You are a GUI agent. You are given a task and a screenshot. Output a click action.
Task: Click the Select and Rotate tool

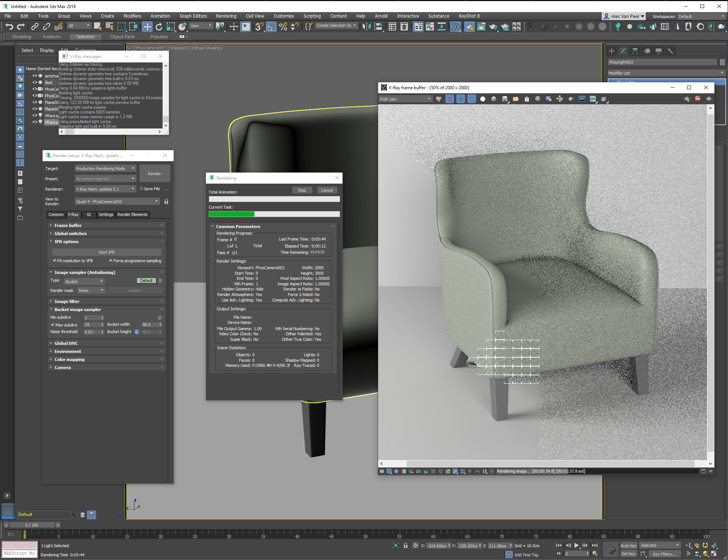click(x=159, y=26)
